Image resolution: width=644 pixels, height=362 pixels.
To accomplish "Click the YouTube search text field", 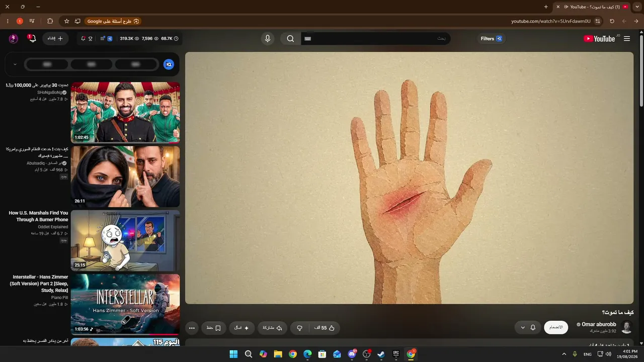I will coord(376,39).
